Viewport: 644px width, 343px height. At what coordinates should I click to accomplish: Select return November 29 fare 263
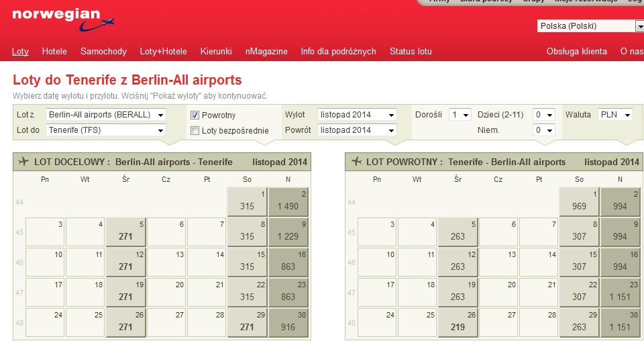pos(579,323)
